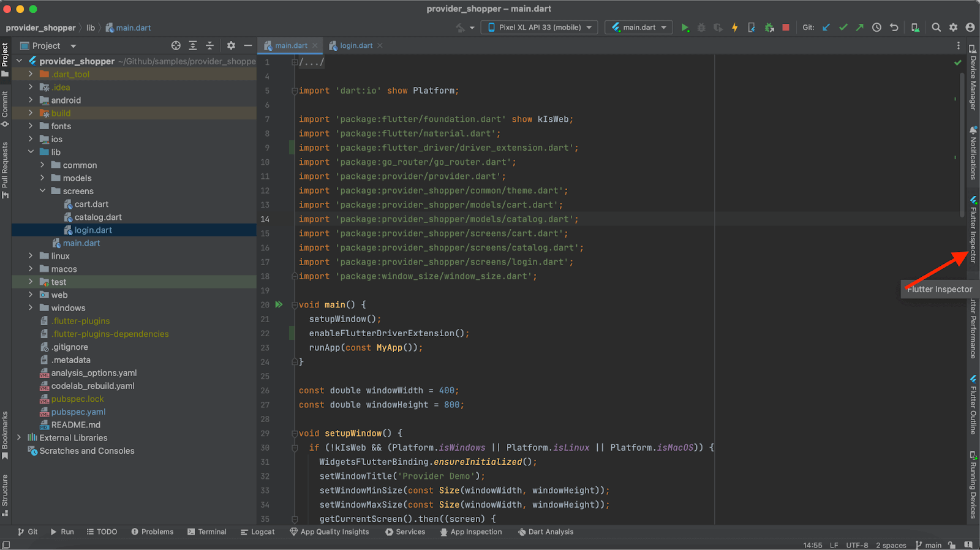This screenshot has height=550, width=980.
Task: Collapse the lib folder
Action: pyautogui.click(x=31, y=152)
